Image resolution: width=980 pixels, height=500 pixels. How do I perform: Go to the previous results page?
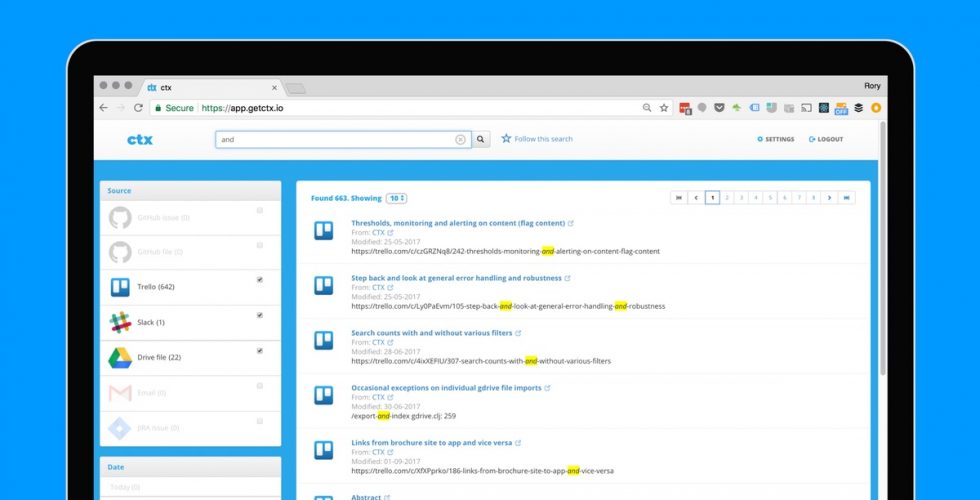coord(696,198)
